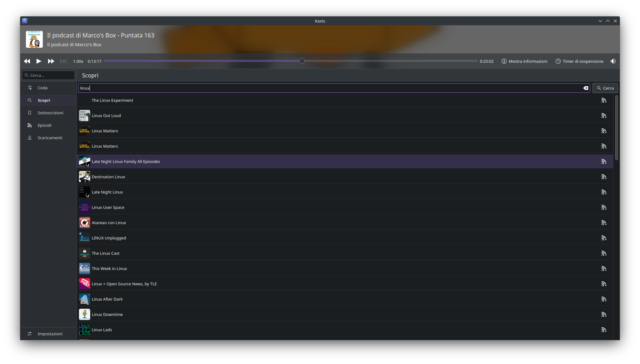Subscribe to Late Night Linux Family All Episodes
640x364 pixels.
[604, 161]
